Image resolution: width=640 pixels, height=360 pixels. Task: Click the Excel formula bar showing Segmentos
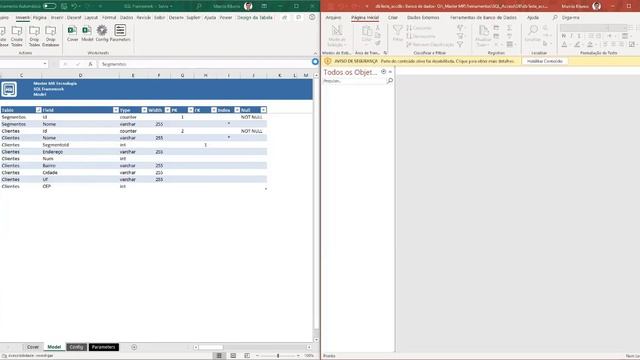[x=204, y=64]
